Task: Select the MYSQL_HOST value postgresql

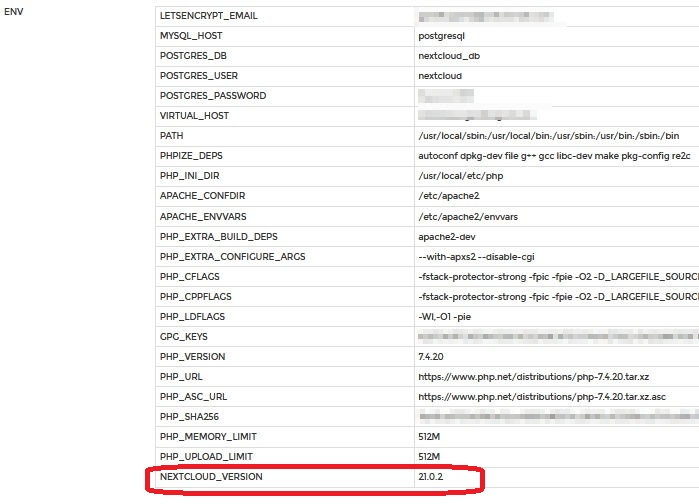Action: [x=441, y=36]
